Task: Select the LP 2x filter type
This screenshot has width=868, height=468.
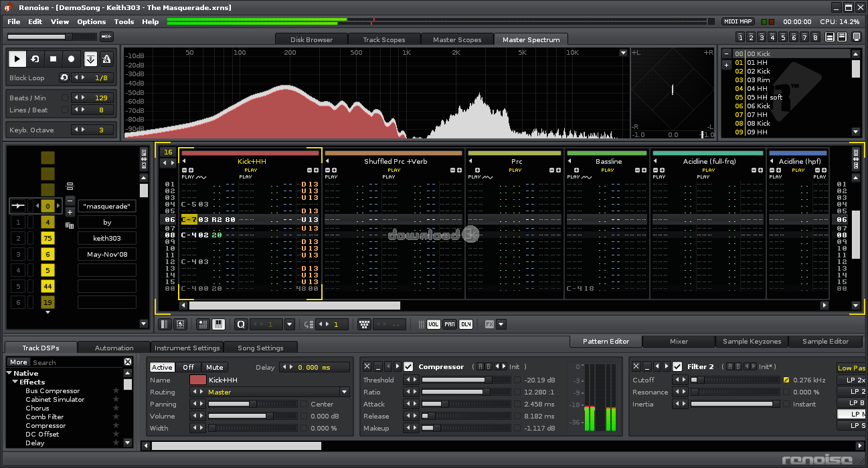Action: point(852,380)
